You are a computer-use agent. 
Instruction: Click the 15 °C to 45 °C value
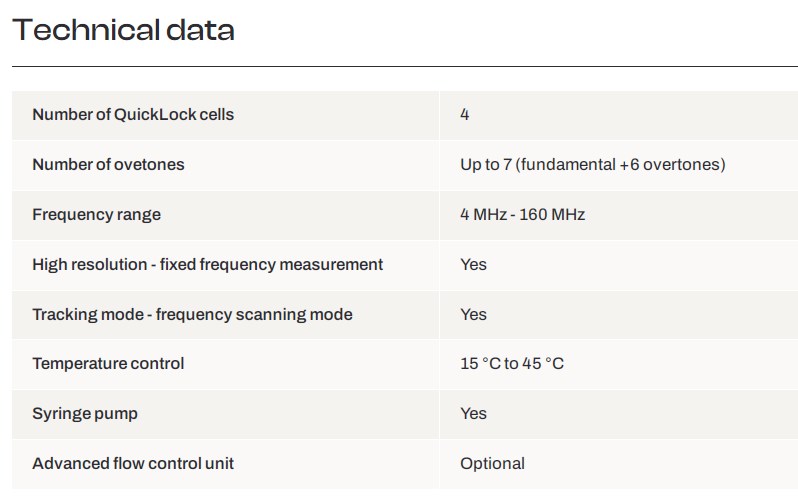pyautogui.click(x=512, y=364)
